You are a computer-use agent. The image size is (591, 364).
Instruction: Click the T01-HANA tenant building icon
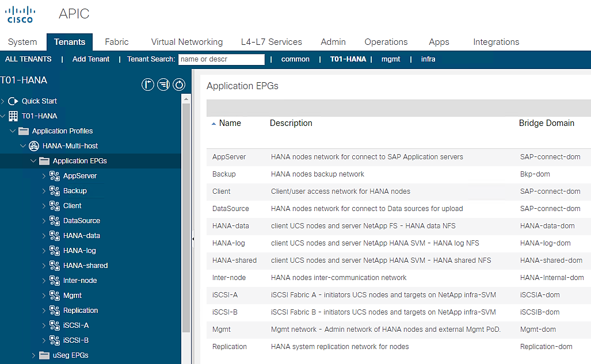[13, 116]
